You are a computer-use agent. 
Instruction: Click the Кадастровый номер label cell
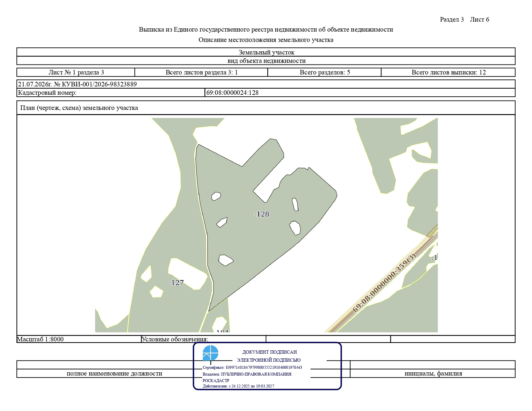click(111, 93)
